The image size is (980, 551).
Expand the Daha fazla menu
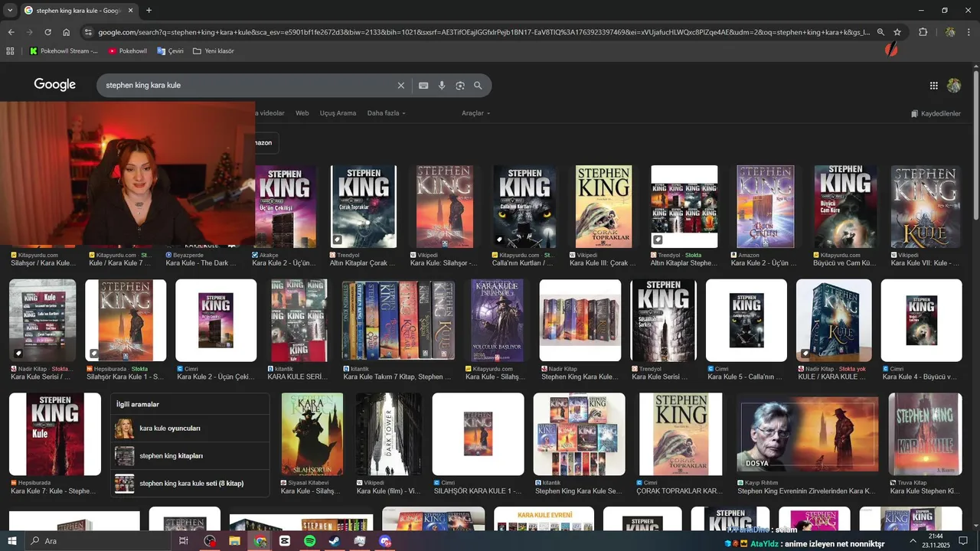pos(386,113)
